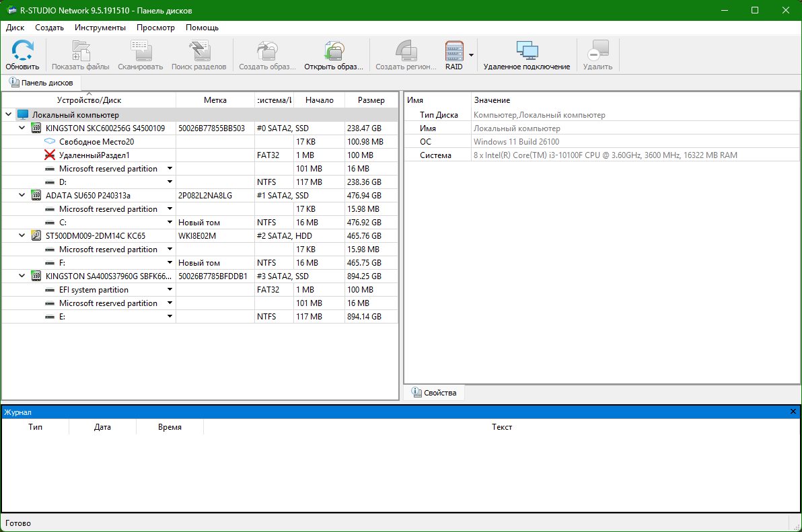Click the Поиск разделов toolbar icon
The image size is (802, 532).
199,50
